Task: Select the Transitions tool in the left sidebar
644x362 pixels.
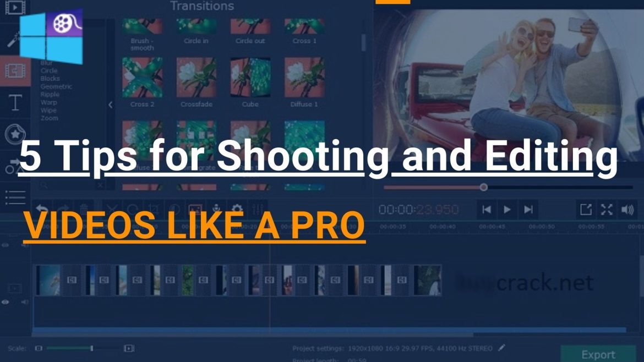Action: [11, 70]
